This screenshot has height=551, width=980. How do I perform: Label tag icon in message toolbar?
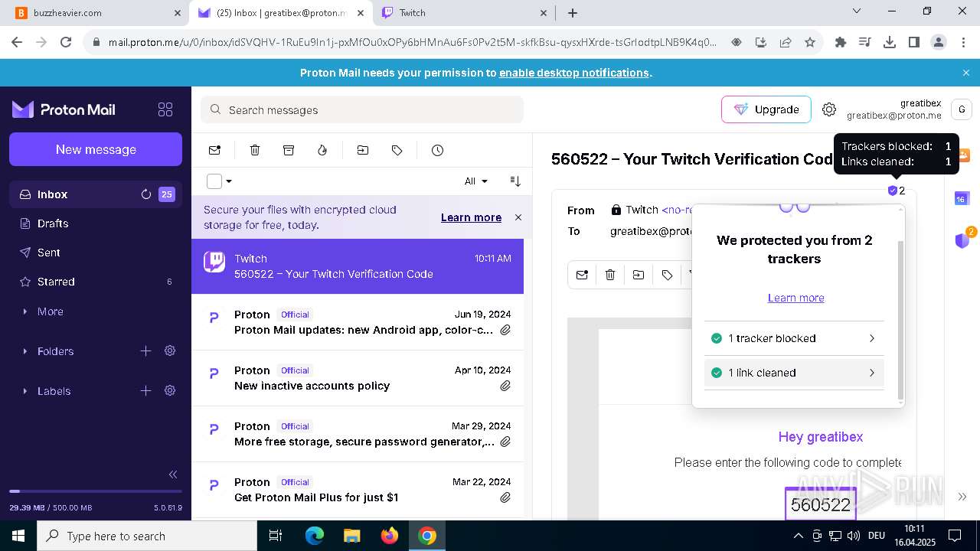click(667, 275)
